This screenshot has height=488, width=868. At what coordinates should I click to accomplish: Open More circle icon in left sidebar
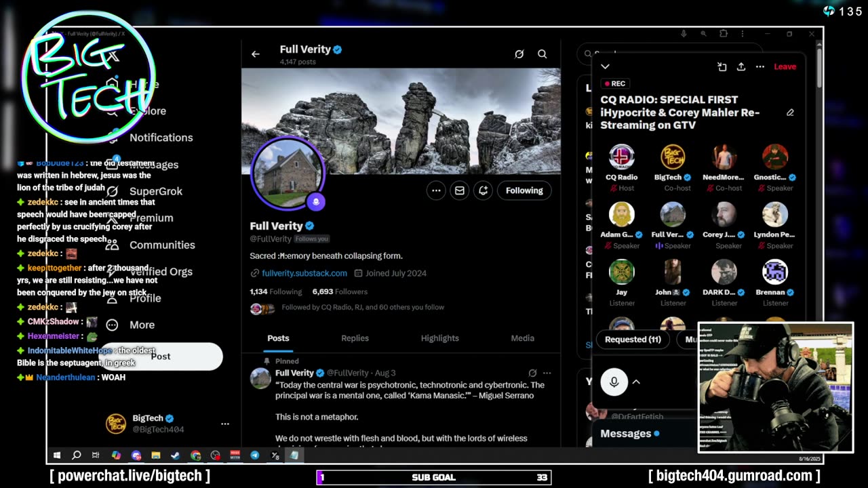113,325
